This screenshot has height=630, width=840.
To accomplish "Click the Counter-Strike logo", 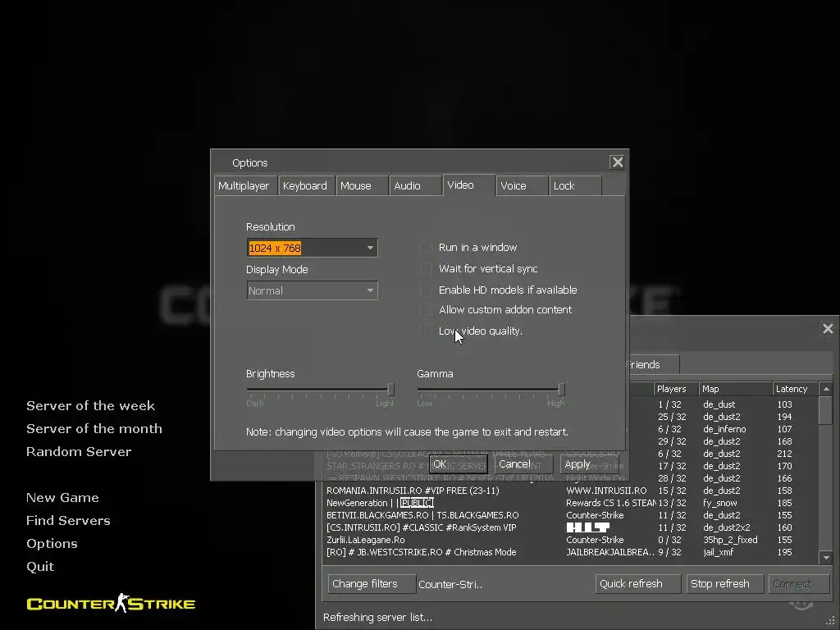I will (111, 604).
